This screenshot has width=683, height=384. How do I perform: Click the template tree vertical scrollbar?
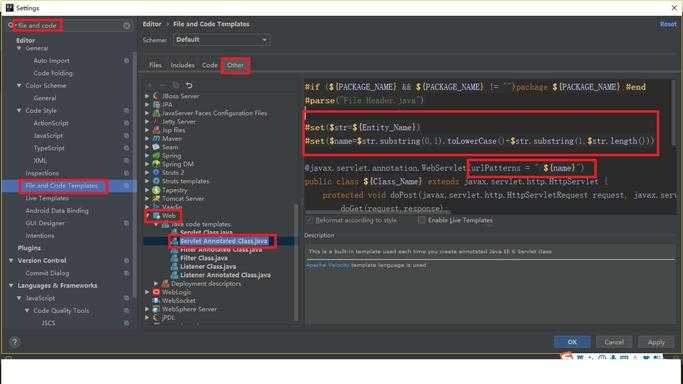(x=297, y=263)
